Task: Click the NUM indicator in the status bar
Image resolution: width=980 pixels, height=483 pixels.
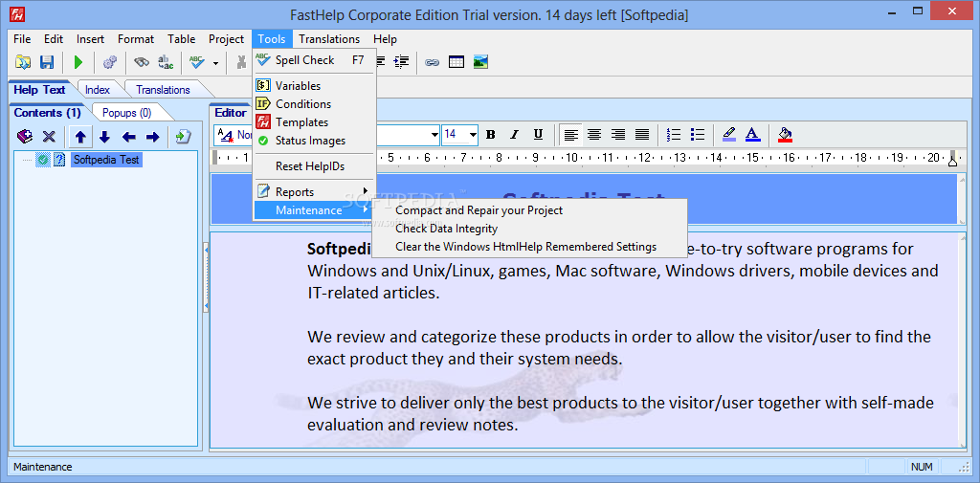Action: [x=922, y=467]
